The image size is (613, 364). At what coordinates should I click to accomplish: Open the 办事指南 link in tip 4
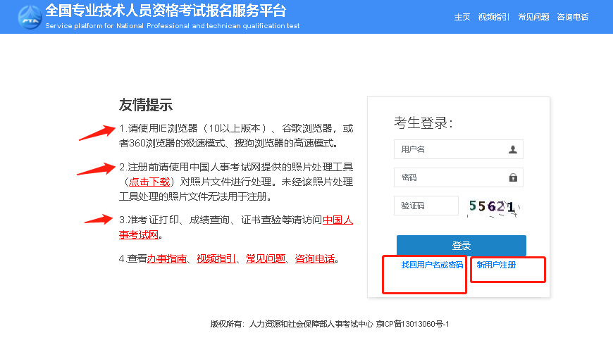167,259
